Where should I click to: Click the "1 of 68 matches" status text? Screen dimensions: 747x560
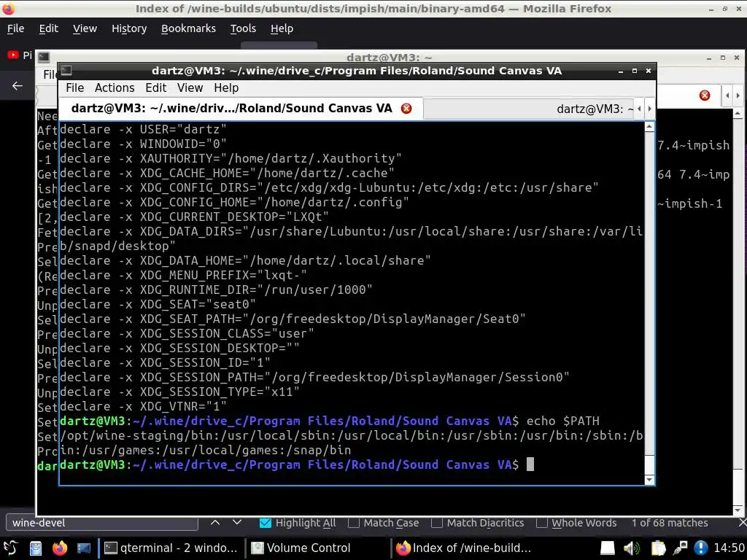[670, 523]
